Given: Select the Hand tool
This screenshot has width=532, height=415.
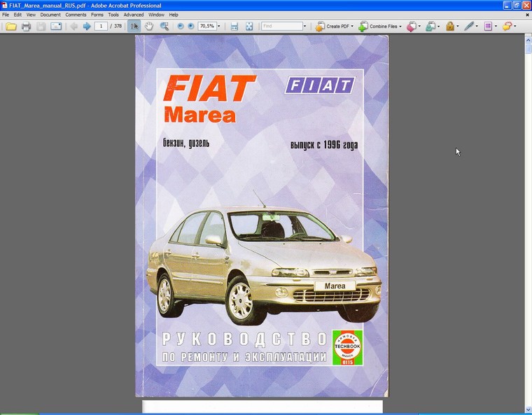Looking at the screenshot, I should [149, 27].
